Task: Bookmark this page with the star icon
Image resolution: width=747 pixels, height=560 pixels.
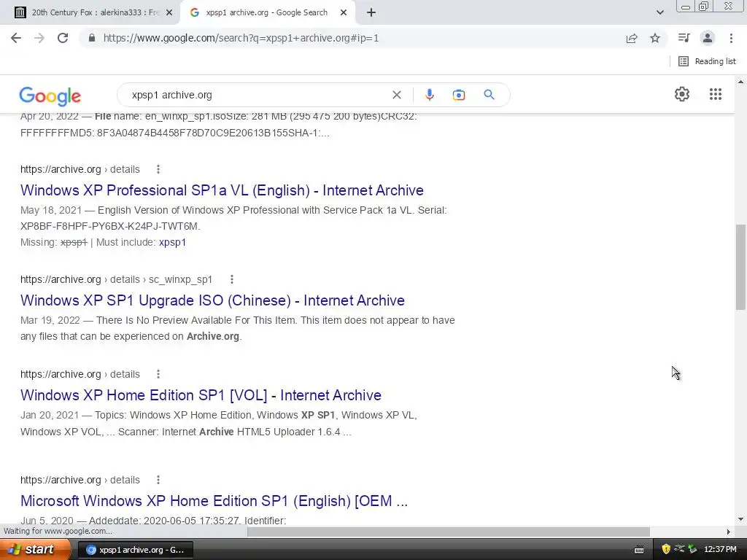Action: pyautogui.click(x=655, y=38)
